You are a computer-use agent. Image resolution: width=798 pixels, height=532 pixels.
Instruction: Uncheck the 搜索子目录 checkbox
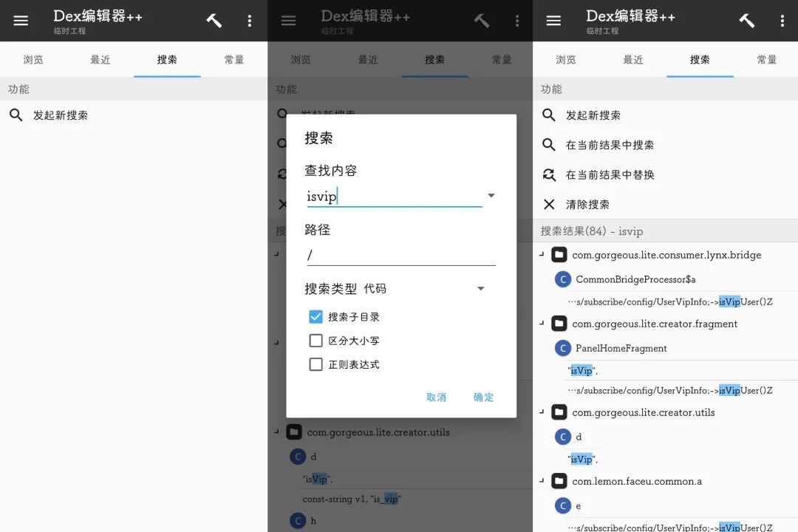(316, 317)
